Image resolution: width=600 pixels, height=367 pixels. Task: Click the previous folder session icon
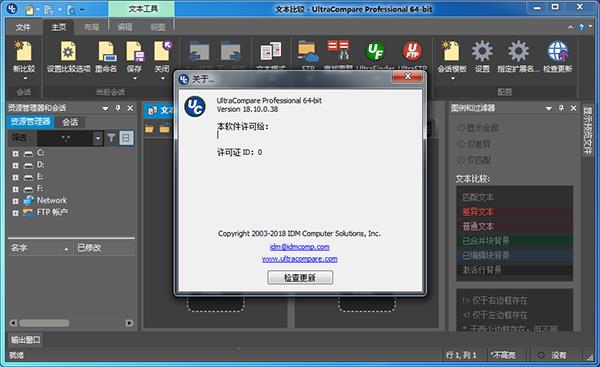pos(199,52)
